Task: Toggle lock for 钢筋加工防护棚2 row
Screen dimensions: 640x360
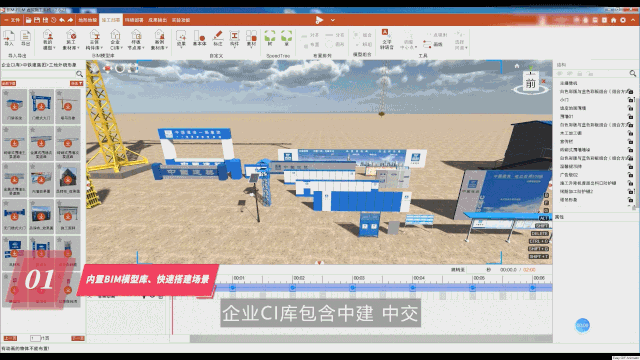Action: pyautogui.click(x=631, y=191)
